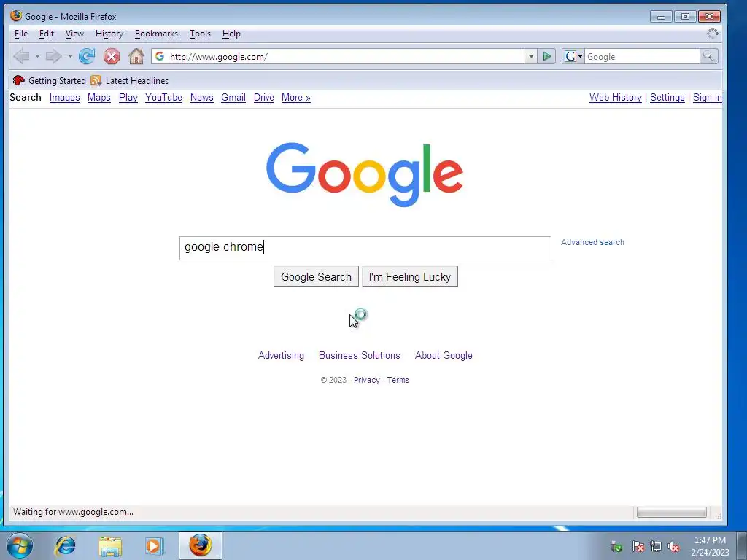Open the Privacy footer link
Viewport: 747px width, 560px height.
[x=366, y=380]
